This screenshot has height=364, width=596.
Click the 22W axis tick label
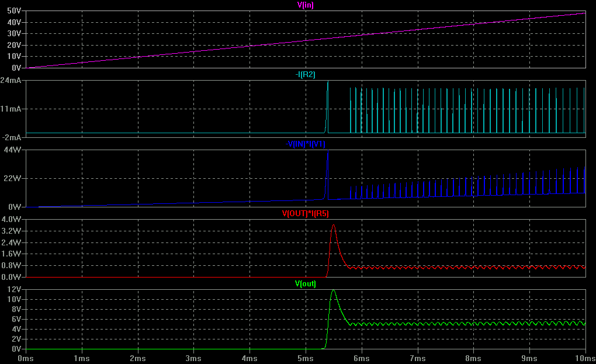[x=12, y=178]
